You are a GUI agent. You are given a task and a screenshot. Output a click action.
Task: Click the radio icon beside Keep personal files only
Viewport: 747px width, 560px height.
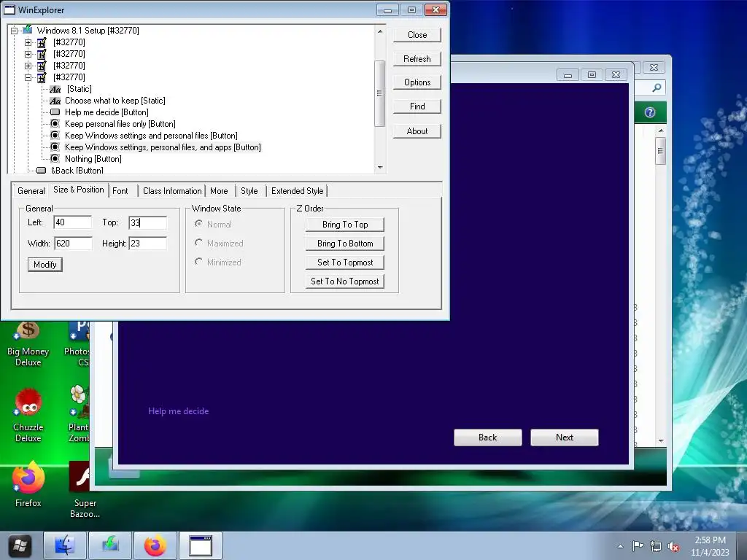tap(55, 124)
